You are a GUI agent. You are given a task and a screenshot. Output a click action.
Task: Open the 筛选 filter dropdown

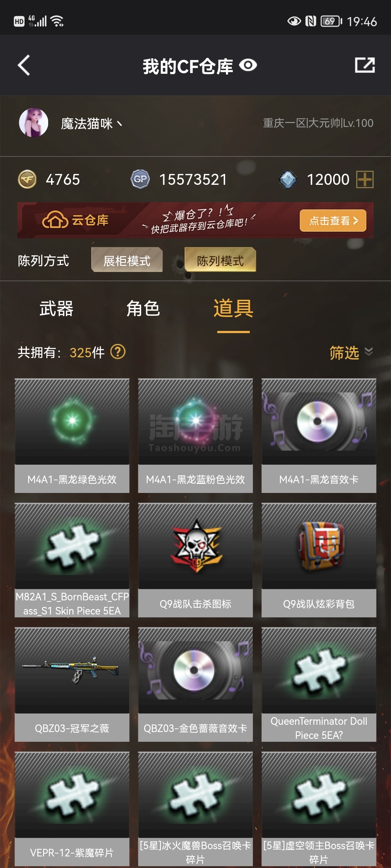(x=351, y=353)
